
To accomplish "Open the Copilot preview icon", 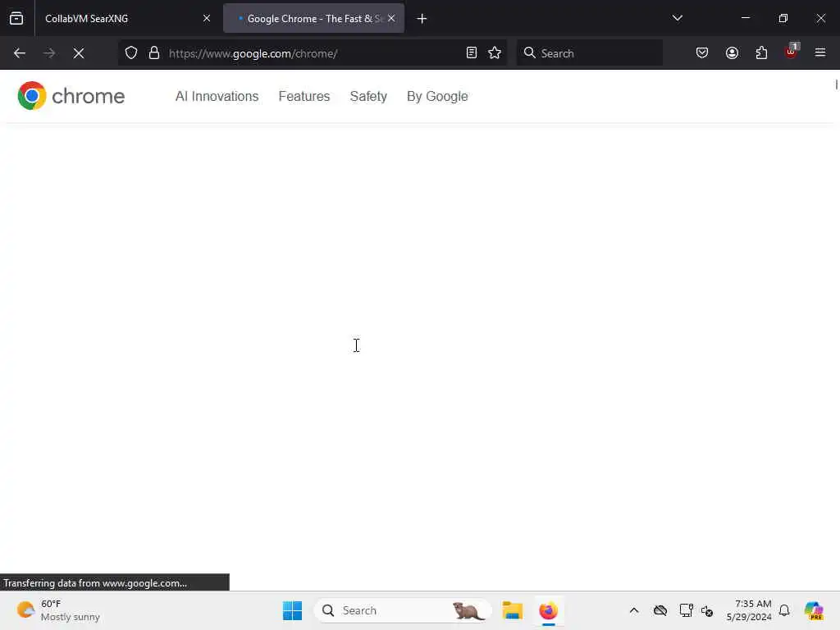I will 814,610.
